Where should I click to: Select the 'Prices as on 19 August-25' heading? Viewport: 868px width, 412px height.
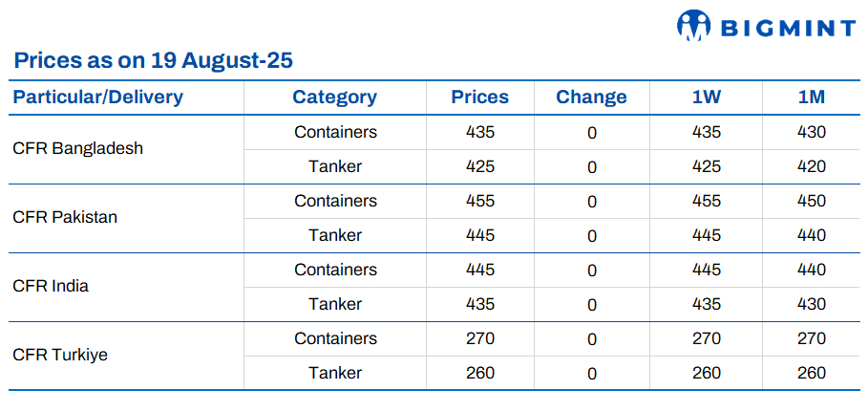pyautogui.click(x=153, y=61)
